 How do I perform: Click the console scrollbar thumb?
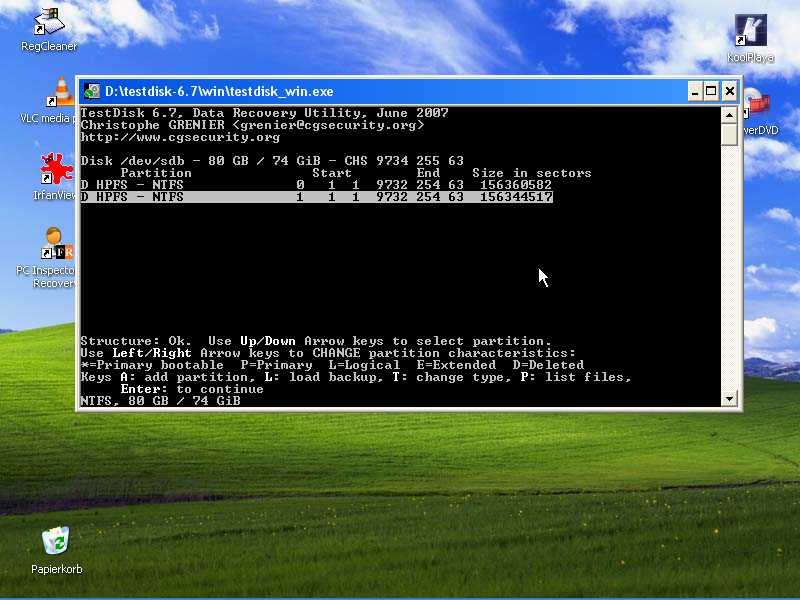pyautogui.click(x=729, y=134)
